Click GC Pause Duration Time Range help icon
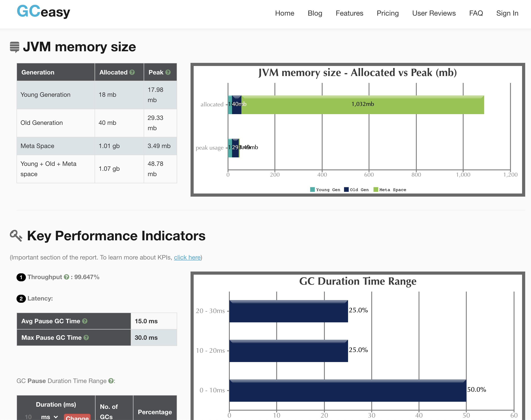Screen dimensions: 531x420 point(111,381)
